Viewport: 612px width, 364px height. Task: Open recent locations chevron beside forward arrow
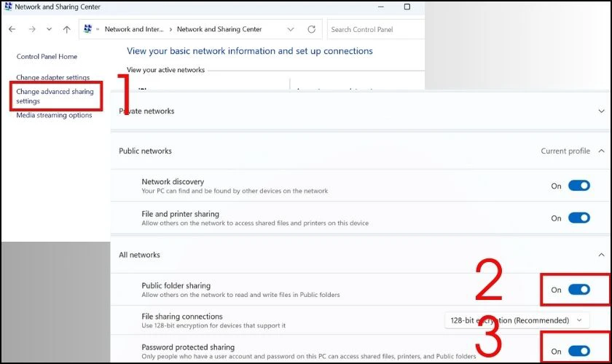(50, 29)
